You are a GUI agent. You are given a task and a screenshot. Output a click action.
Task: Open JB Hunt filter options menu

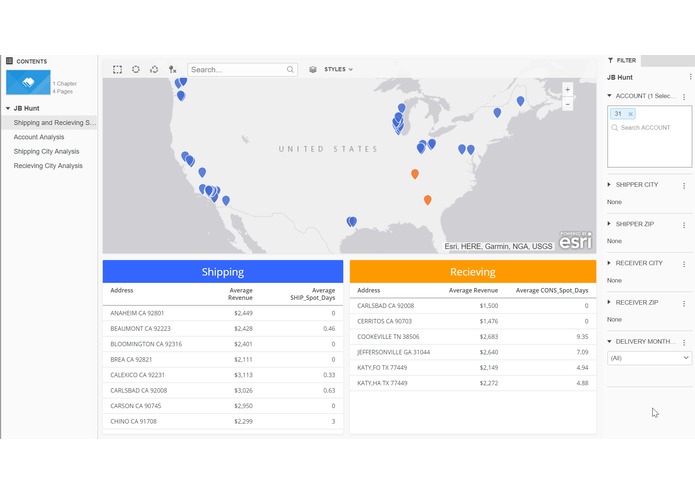(x=690, y=77)
